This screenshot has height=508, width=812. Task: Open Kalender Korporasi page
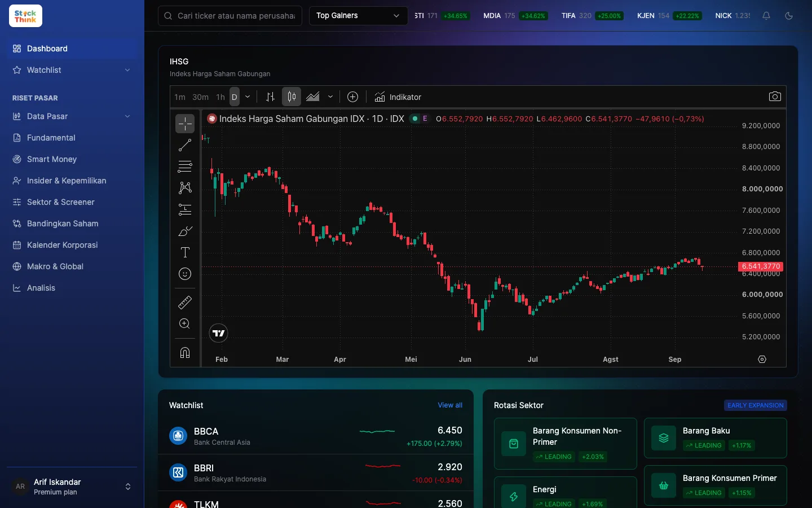[72, 245]
